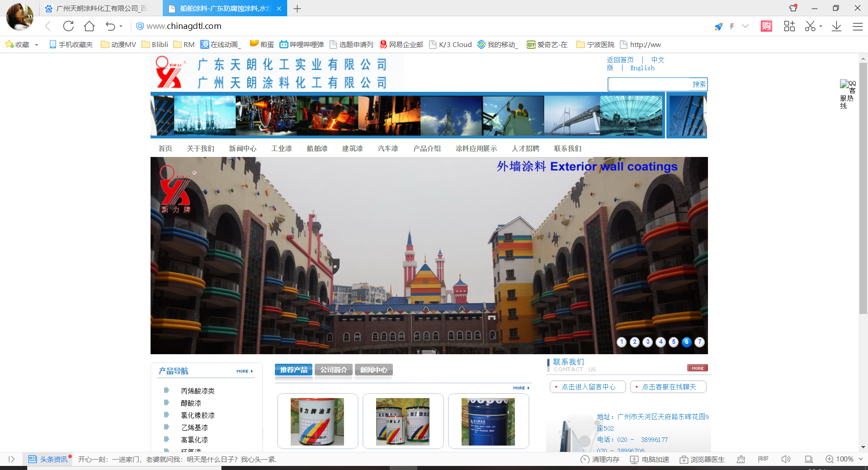
Task: Switch to the 广州天朗涂料化工有限公司 tab
Action: pyautogui.click(x=101, y=9)
